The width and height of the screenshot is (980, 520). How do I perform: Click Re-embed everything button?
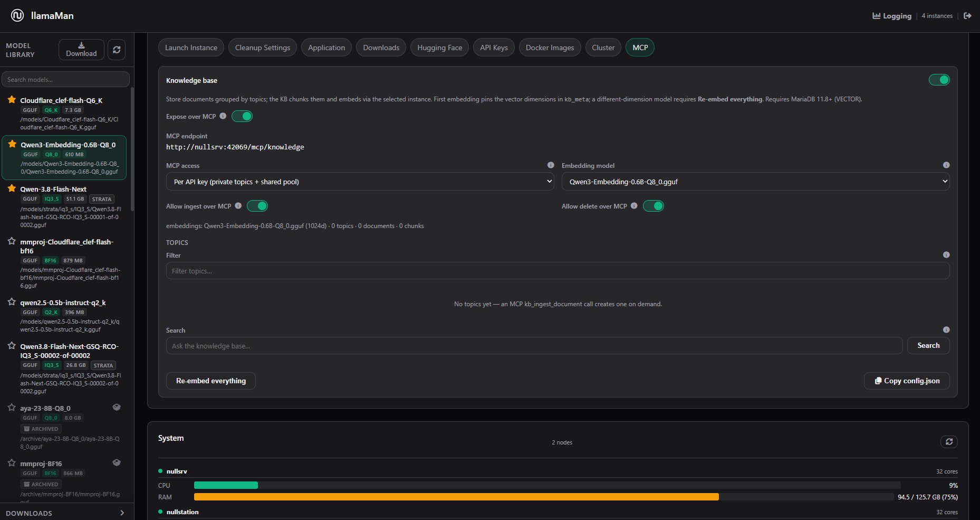click(211, 381)
